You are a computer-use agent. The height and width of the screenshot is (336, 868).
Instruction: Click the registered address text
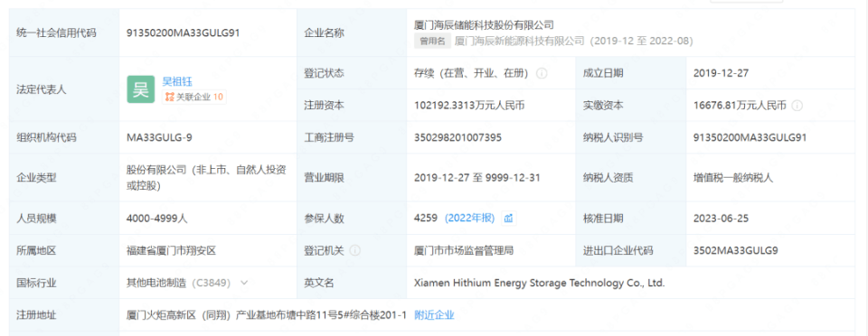click(267, 315)
